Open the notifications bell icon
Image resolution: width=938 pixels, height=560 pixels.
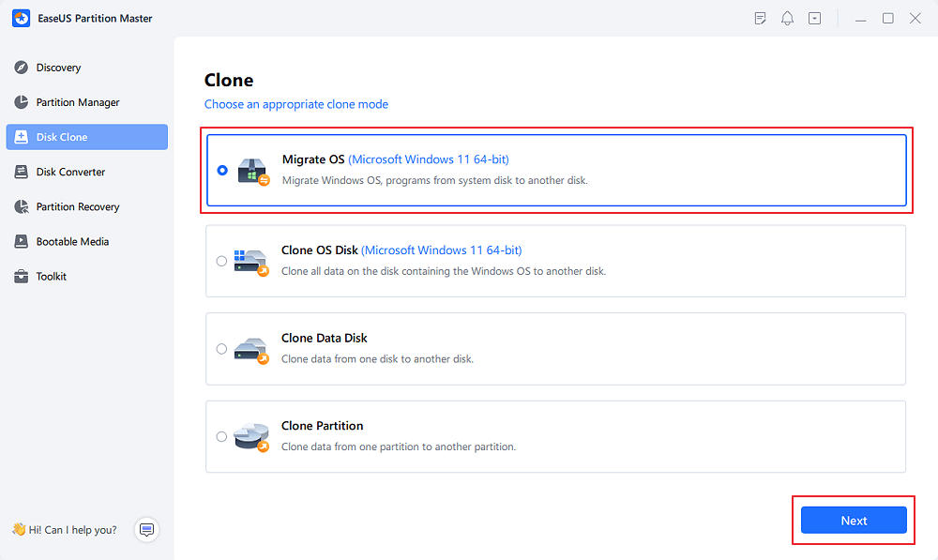788,18
